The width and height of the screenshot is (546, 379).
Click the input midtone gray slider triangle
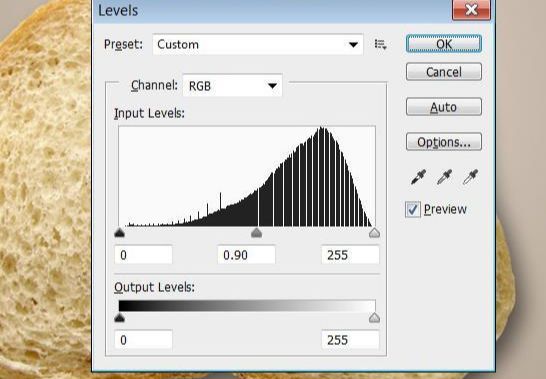tap(256, 233)
